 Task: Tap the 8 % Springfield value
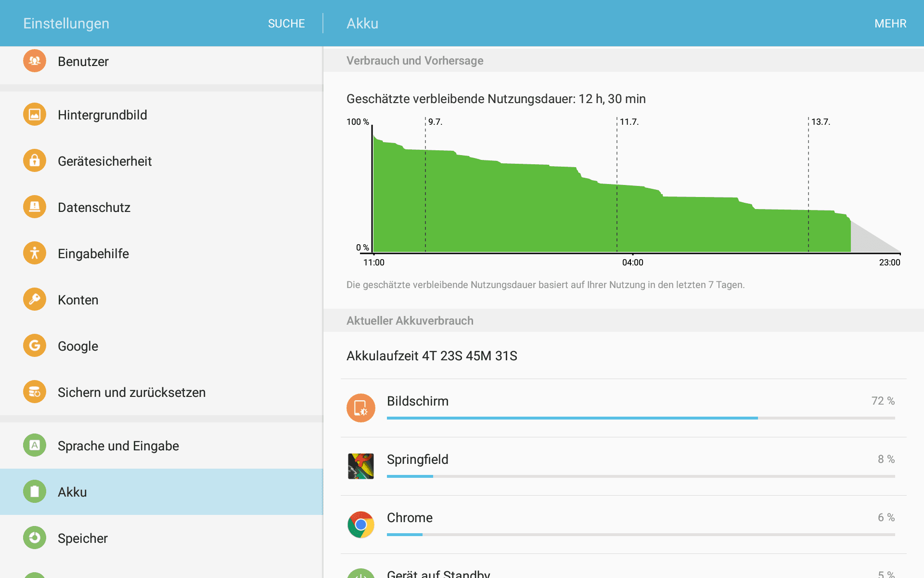tap(886, 459)
